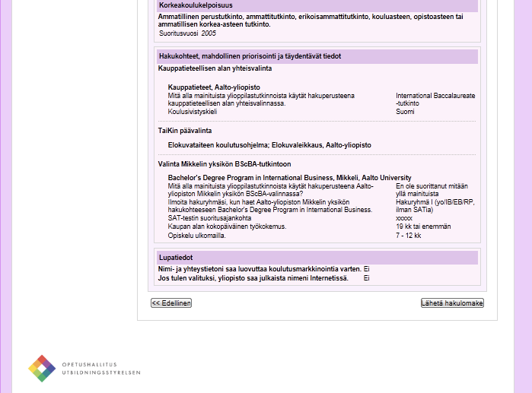Viewport: 532px width, 393px height.
Task: Click 'Kauppatieteet, Aalto-yliopisto' entry
Action: coord(214,87)
